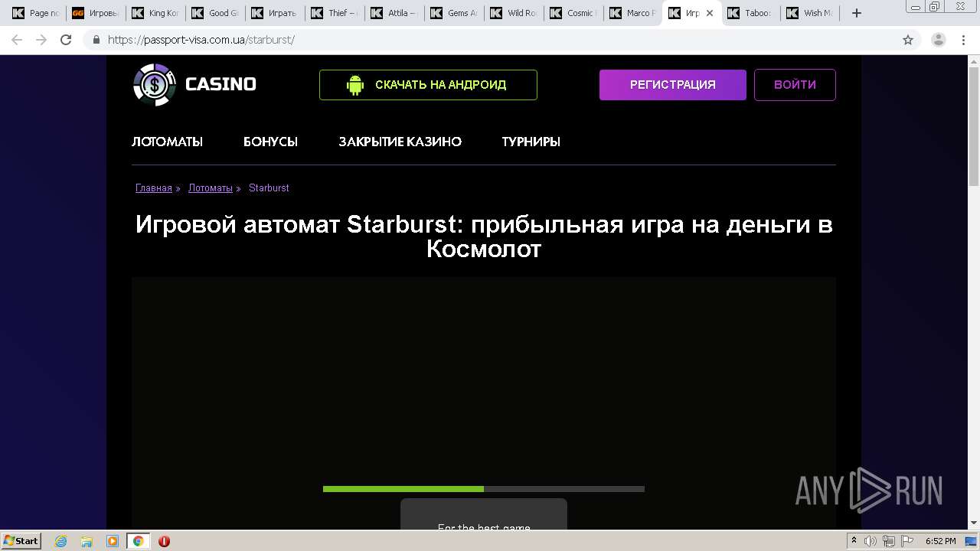Open the media player taskbar icon
Screen dimensions: 980x551
point(113,541)
